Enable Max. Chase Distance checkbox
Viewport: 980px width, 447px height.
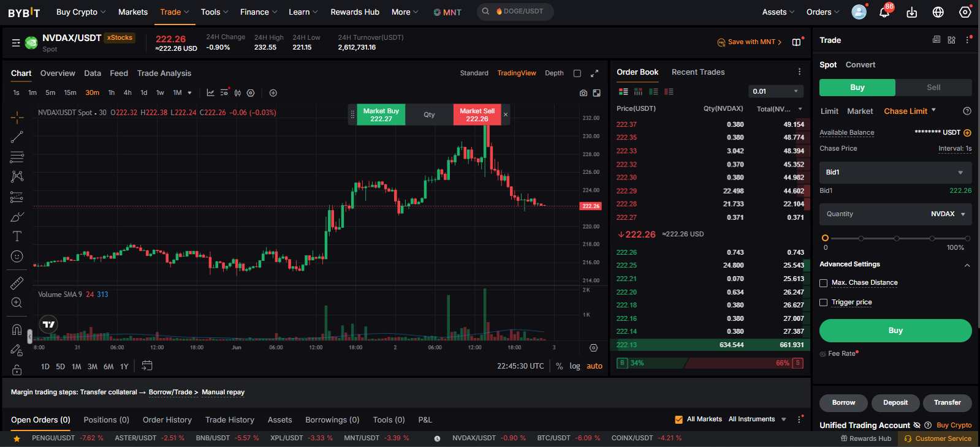pyautogui.click(x=824, y=283)
